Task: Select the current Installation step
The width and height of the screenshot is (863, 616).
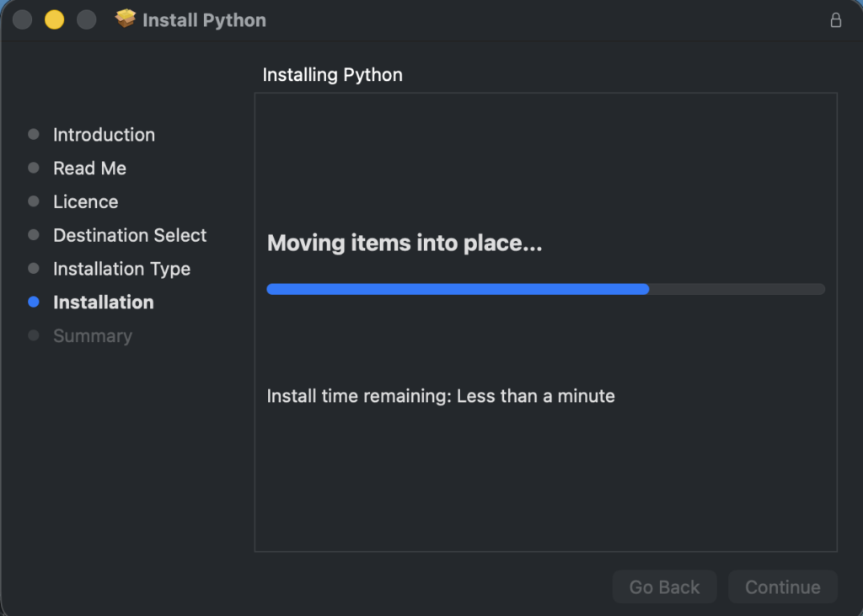Action: point(104,303)
